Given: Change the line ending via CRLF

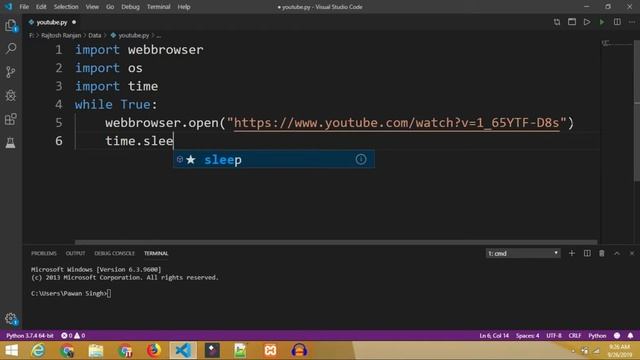Looking at the screenshot, I should (575, 336).
